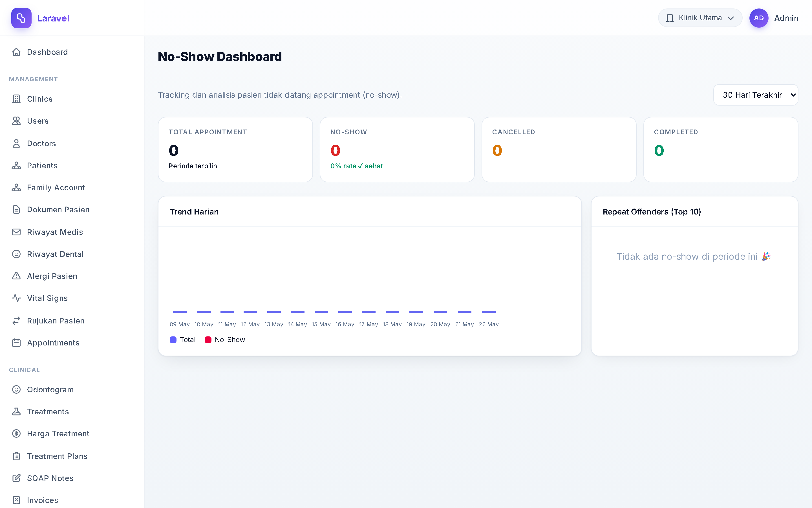This screenshot has width=812, height=508.
Task: Click the Invoices receipt icon
Action: [16, 500]
